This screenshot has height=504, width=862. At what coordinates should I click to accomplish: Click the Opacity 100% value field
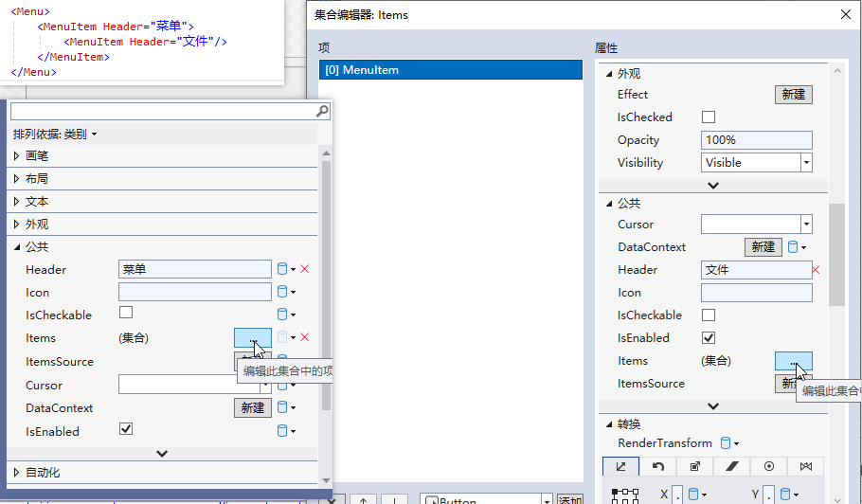[756, 140]
